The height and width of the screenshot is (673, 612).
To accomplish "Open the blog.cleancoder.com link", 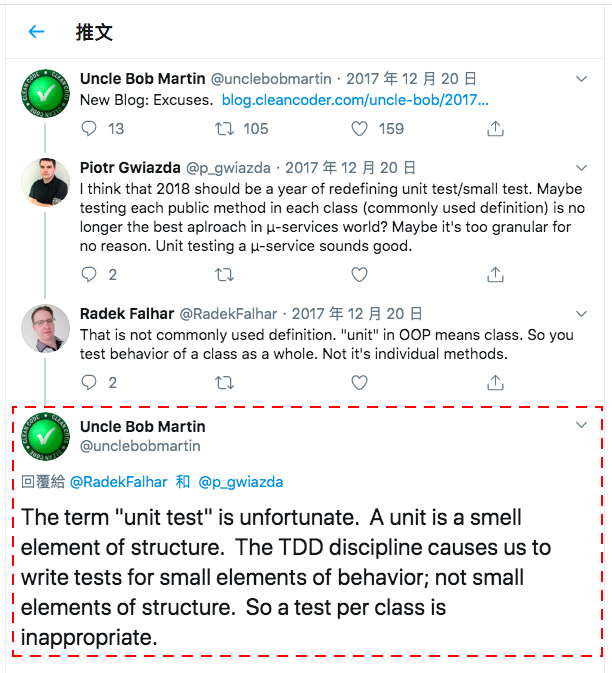I will click(355, 100).
